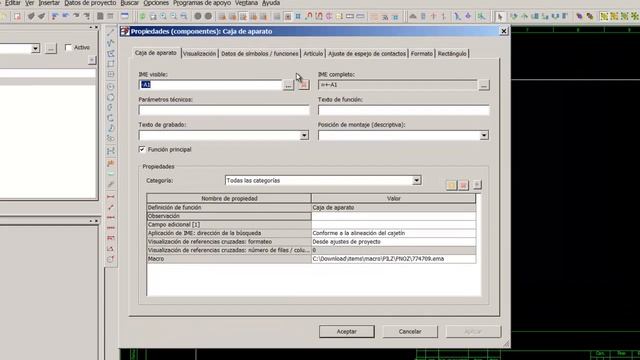Select the aligned dimension tool

pos(111,207)
